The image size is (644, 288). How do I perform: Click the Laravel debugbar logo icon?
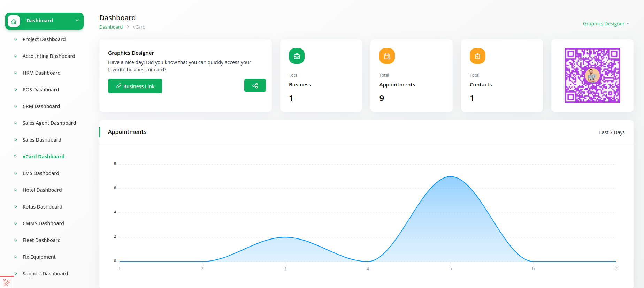point(7,282)
